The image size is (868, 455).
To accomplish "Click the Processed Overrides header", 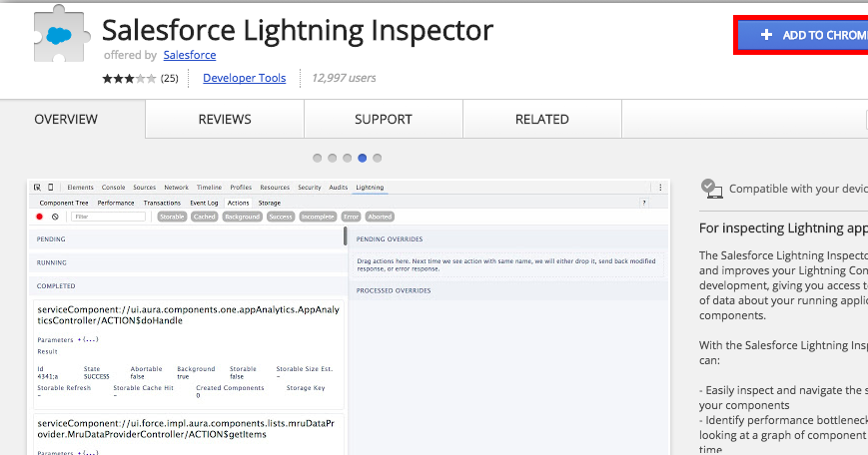I will 508,290.
